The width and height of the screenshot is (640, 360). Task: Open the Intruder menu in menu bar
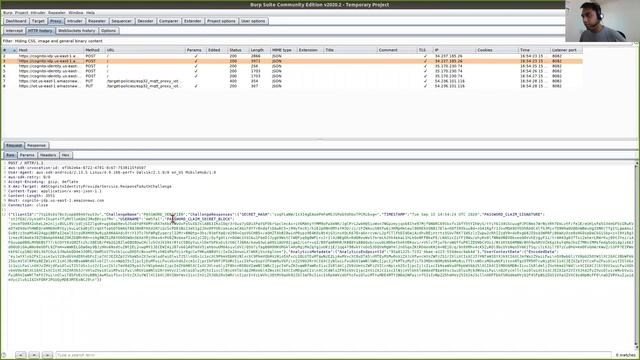(38, 13)
